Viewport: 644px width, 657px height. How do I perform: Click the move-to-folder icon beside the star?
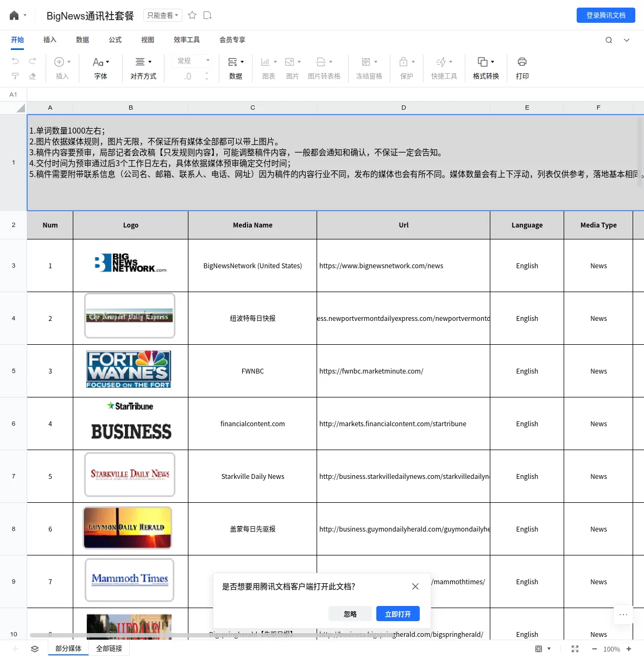click(x=207, y=15)
